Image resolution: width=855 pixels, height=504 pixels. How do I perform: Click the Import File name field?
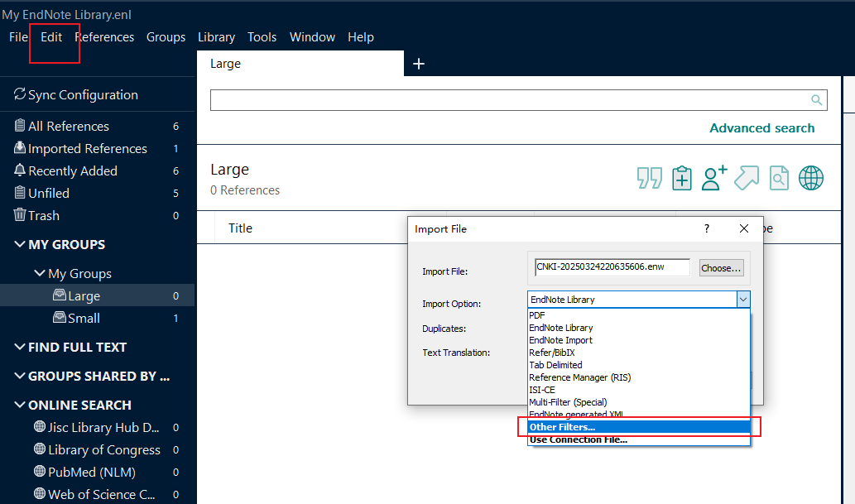click(612, 267)
